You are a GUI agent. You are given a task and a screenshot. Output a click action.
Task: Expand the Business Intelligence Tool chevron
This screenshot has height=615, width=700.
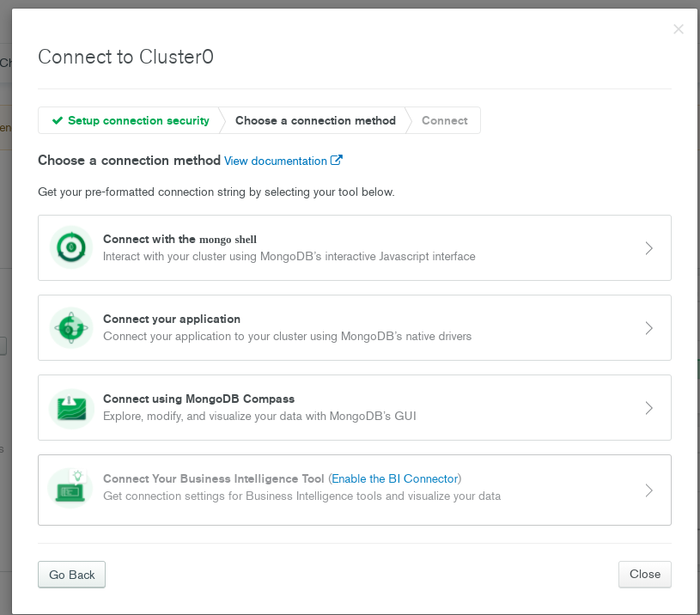pyautogui.click(x=648, y=490)
